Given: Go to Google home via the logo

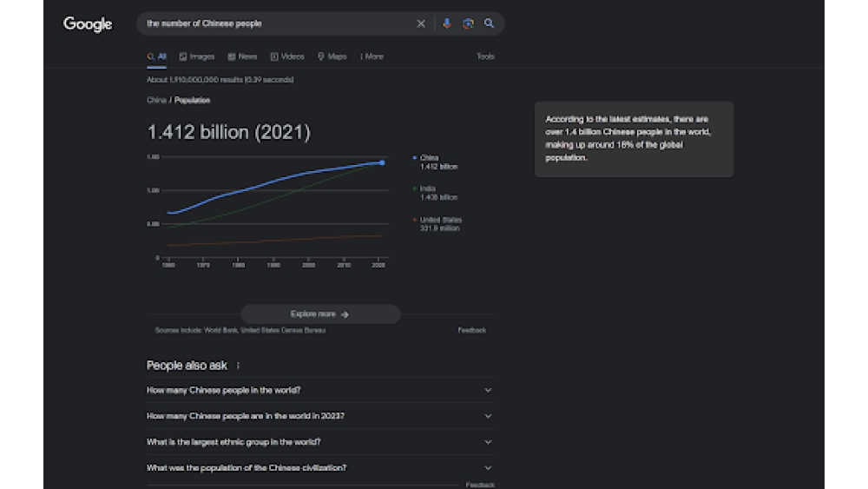Looking at the screenshot, I should 88,24.
